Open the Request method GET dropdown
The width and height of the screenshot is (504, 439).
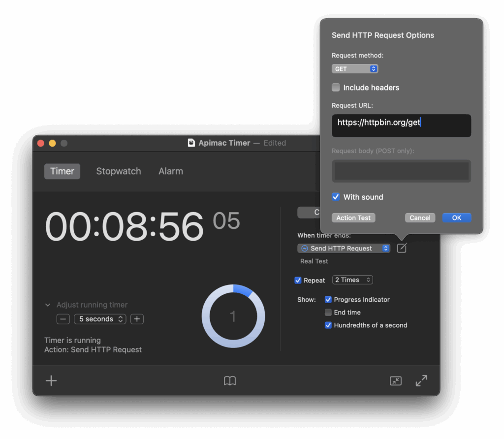[355, 69]
